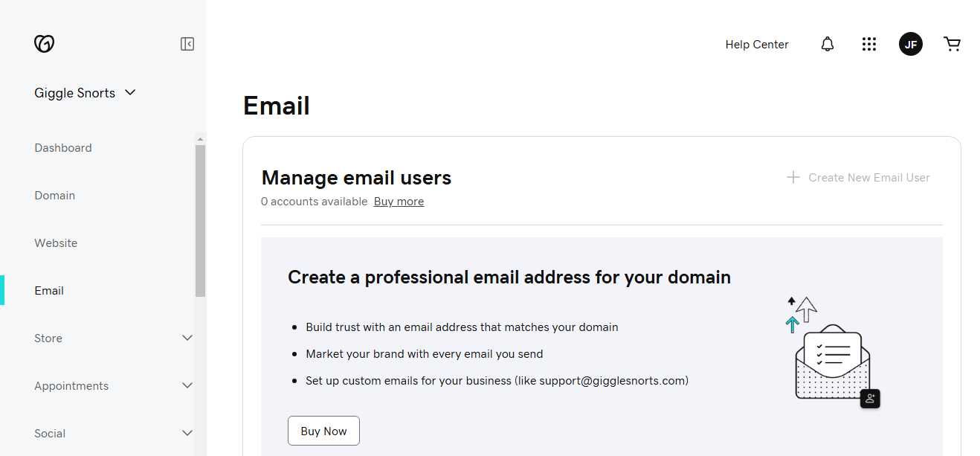This screenshot has width=980, height=456.
Task: View the shopping cart
Action: click(x=952, y=44)
